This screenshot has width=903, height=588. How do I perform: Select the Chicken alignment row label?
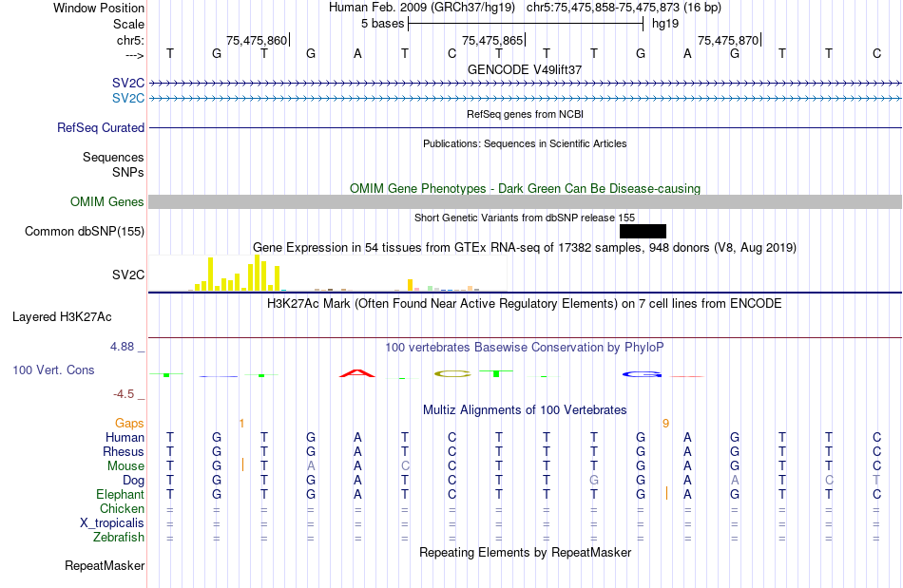pyautogui.click(x=122, y=508)
